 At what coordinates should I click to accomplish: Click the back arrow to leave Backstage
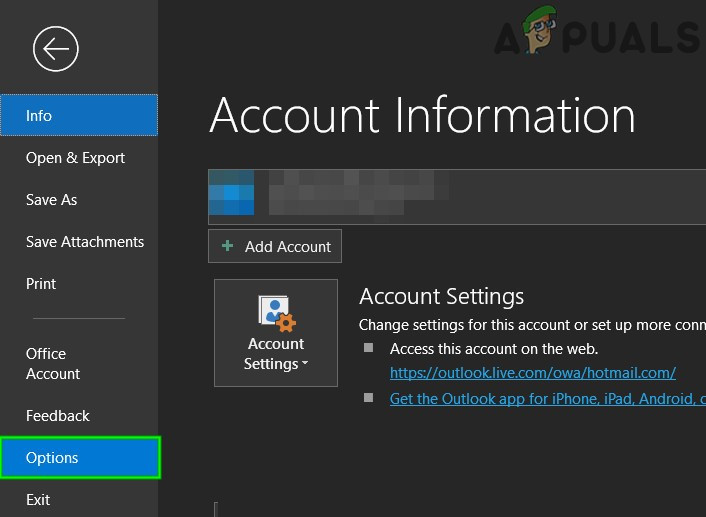click(55, 48)
